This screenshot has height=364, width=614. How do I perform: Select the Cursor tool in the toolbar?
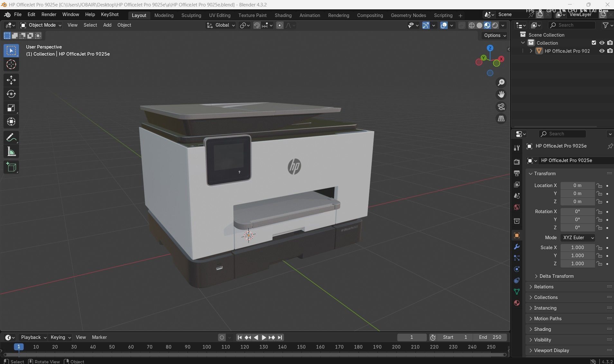pos(11,65)
